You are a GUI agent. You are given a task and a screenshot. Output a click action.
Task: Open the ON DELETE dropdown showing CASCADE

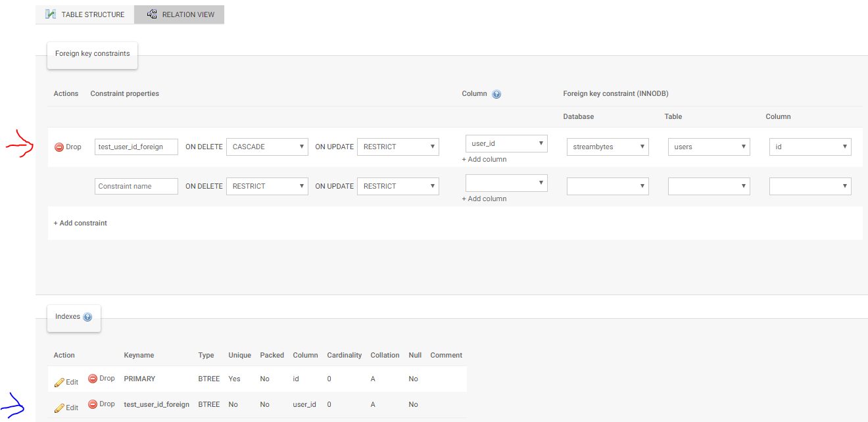(267, 147)
